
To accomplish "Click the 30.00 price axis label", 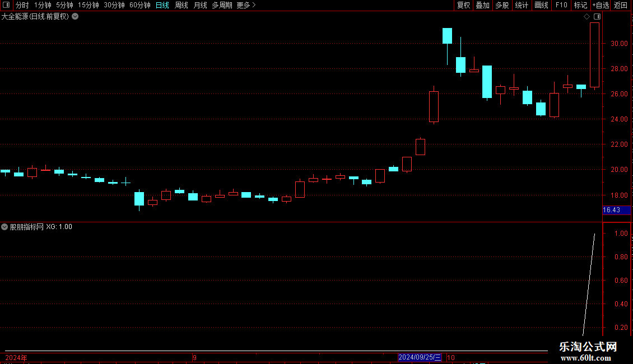I will pos(619,44).
